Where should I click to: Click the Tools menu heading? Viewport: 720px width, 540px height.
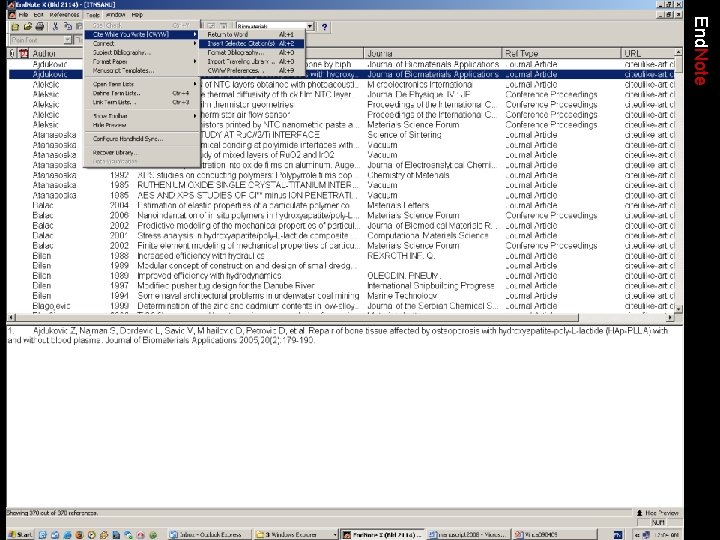[x=92, y=15]
